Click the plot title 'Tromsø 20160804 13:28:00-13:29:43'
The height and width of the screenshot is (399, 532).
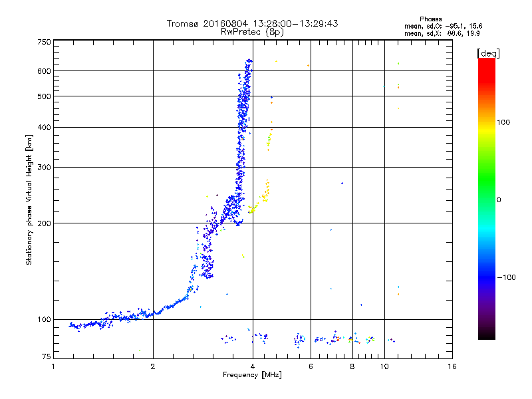pyautogui.click(x=252, y=23)
